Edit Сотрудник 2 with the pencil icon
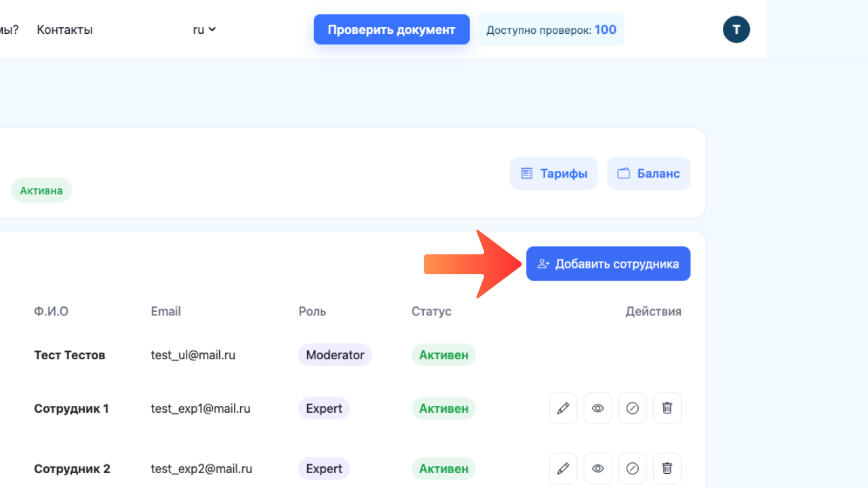The height and width of the screenshot is (488, 868). [563, 468]
